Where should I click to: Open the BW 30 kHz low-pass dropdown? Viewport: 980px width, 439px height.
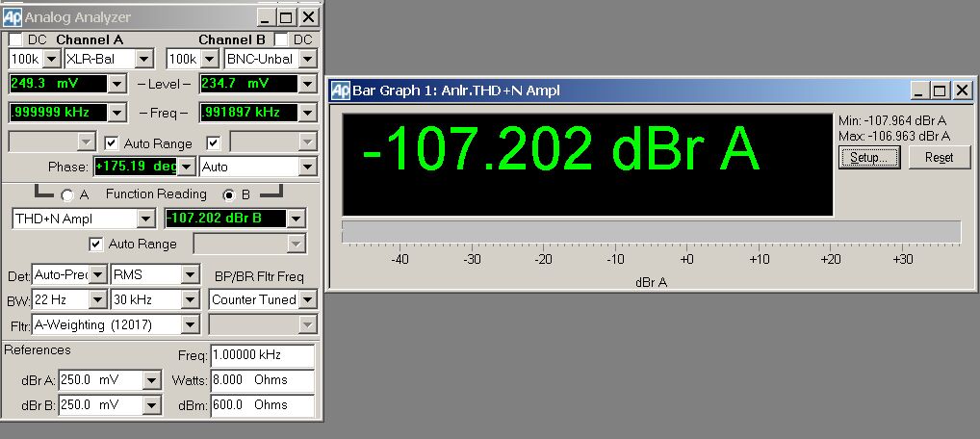click(191, 299)
